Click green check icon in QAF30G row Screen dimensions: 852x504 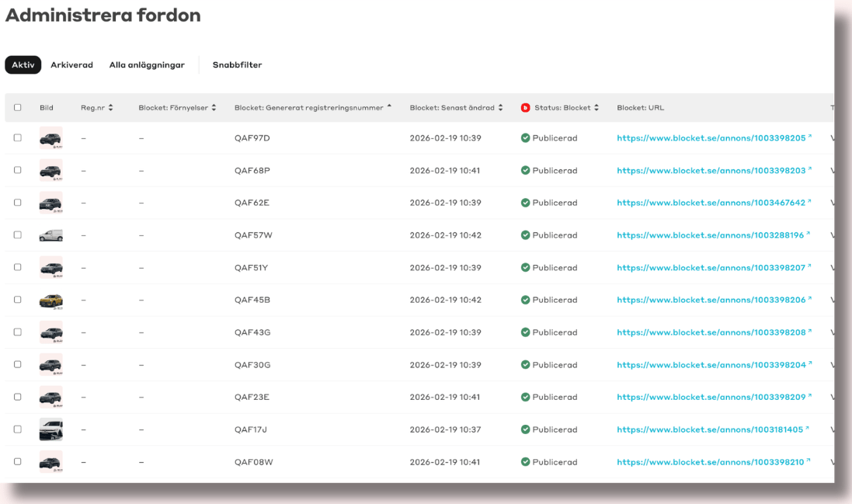(x=526, y=365)
